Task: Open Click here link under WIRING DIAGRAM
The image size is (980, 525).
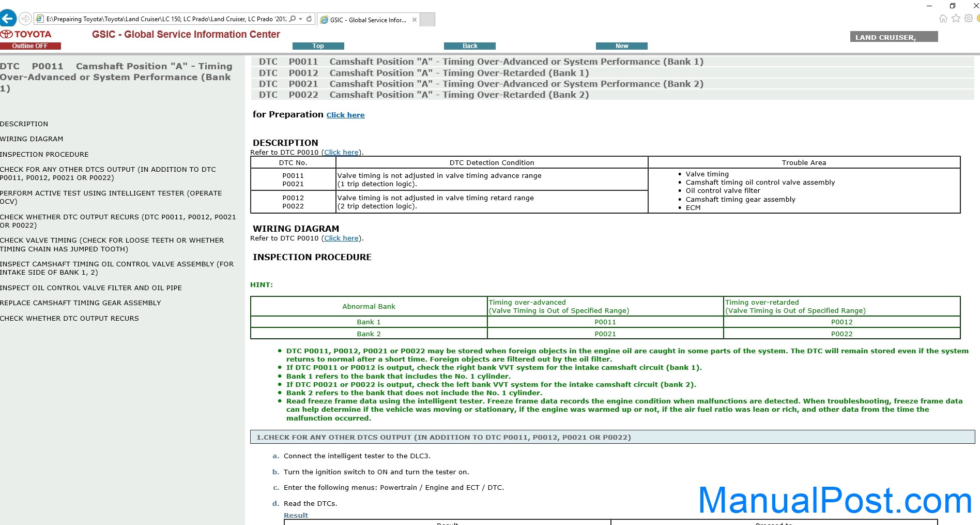Action: (x=341, y=238)
